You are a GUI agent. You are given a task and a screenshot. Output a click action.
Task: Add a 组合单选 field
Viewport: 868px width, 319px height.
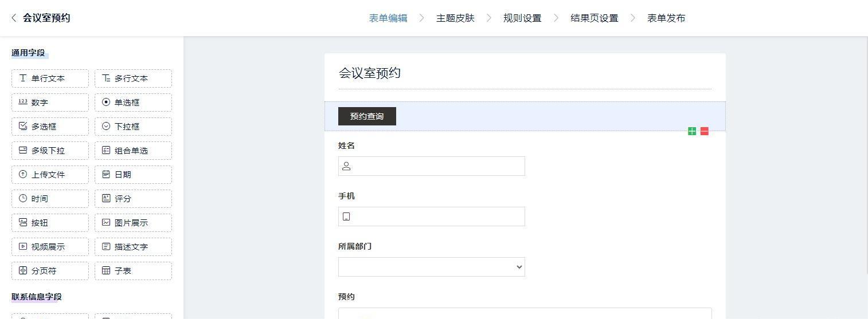(x=133, y=151)
